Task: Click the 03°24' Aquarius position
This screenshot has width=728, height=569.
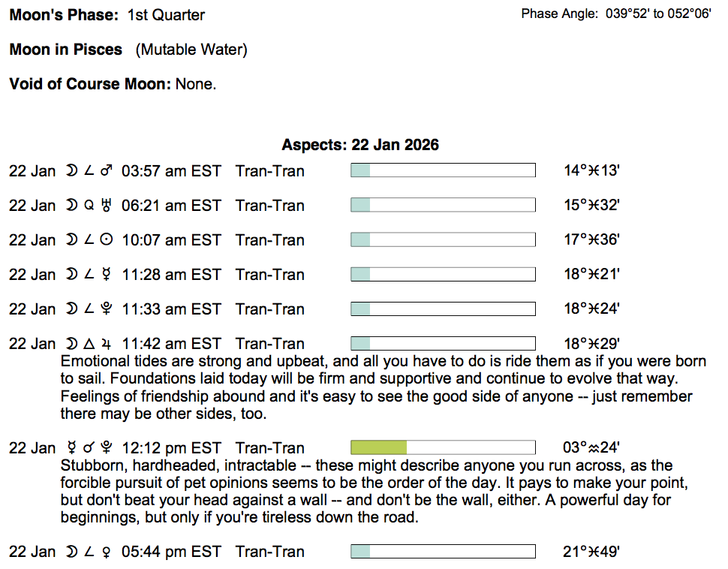Action: click(591, 448)
